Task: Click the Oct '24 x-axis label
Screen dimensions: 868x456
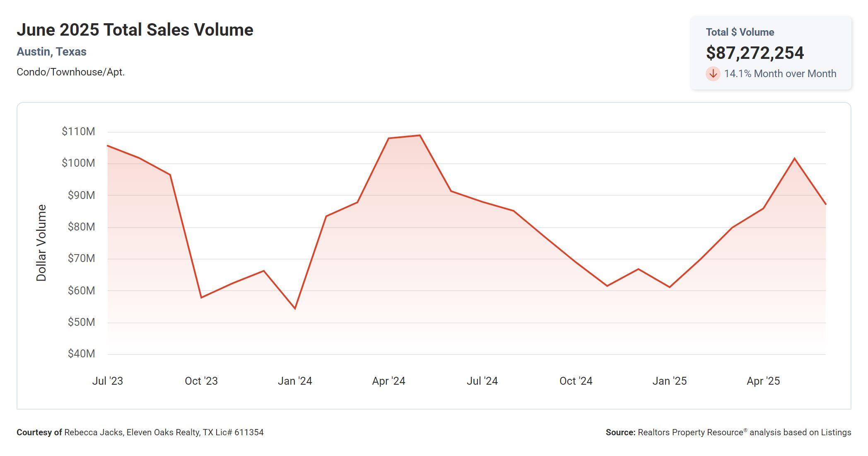Action: pyautogui.click(x=576, y=381)
